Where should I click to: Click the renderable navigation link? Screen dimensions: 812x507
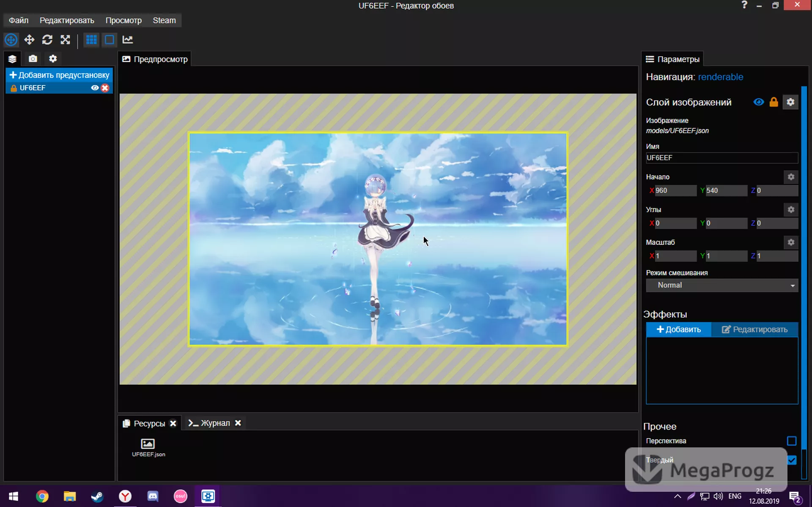[x=720, y=77]
